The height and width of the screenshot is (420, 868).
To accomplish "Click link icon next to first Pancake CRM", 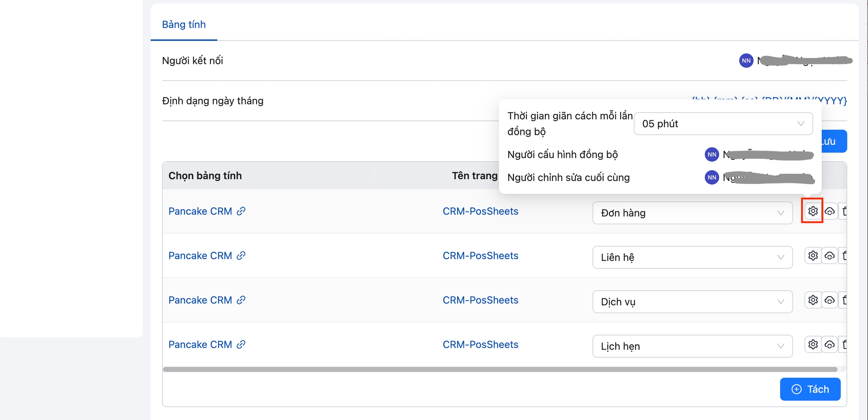I will 241,211.
